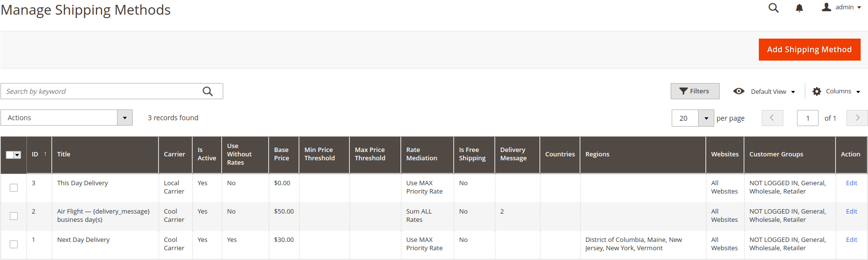Go to previous page arrow

click(773, 118)
